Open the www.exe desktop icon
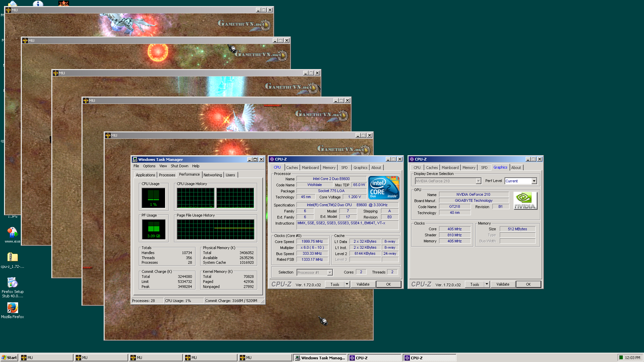 pos(12,235)
